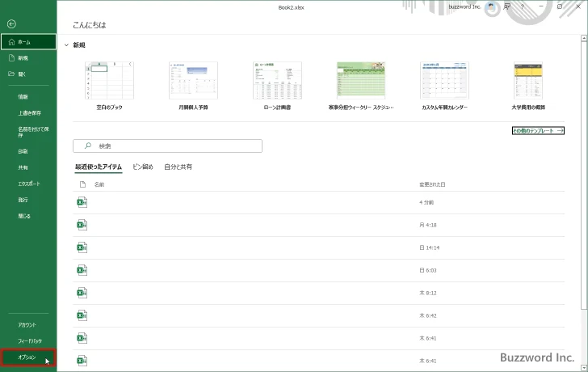
Task: Click その他のテンプレート link
Action: tap(537, 130)
